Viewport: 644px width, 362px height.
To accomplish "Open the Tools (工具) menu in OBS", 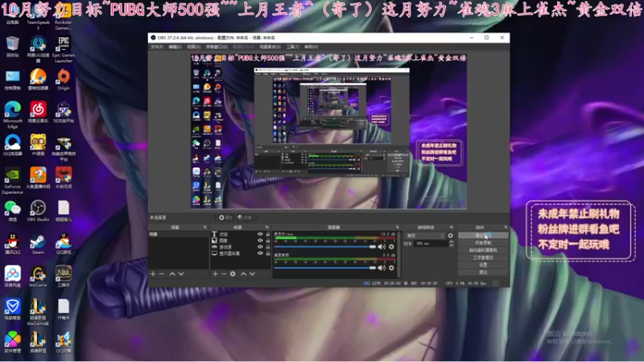I will (x=292, y=47).
